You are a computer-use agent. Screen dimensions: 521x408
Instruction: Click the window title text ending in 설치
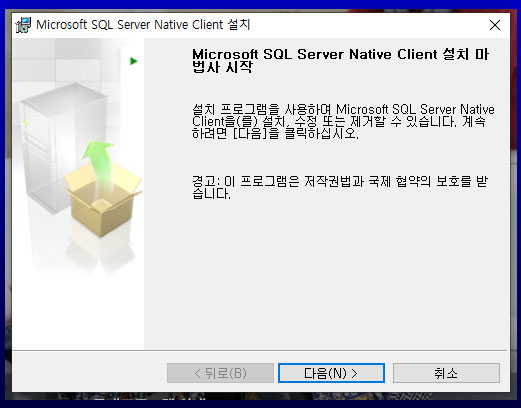(x=143, y=25)
